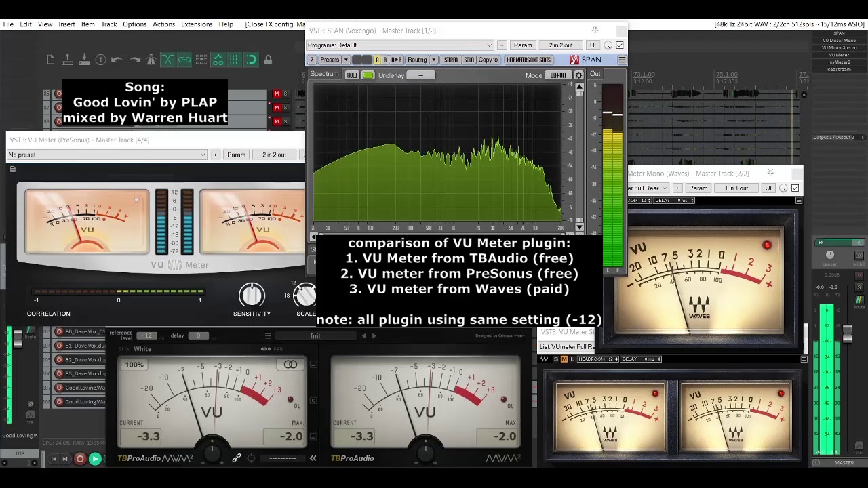Open SPAN spectrum mode settings gear
868x488 pixels.
tap(578, 75)
